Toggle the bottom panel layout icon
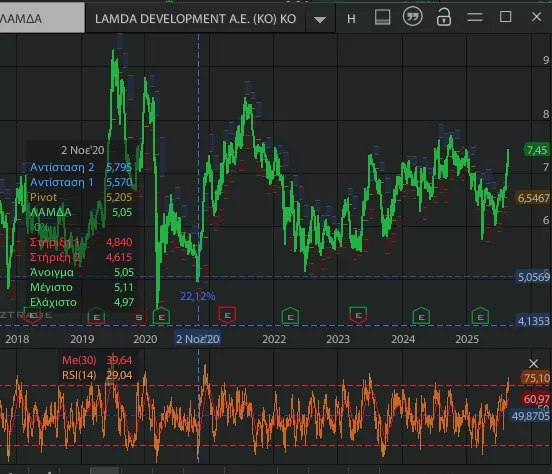552x474 pixels. pyautogui.click(x=382, y=17)
